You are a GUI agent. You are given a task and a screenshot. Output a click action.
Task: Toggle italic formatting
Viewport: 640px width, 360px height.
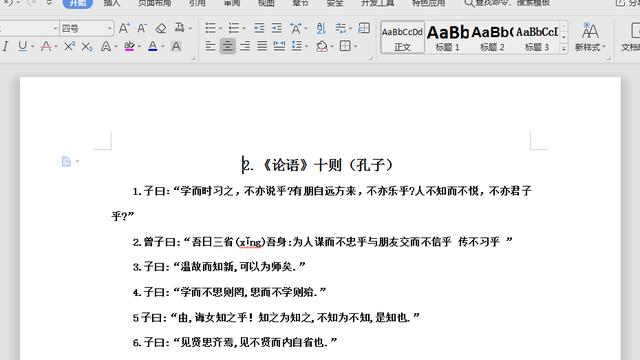[5, 47]
